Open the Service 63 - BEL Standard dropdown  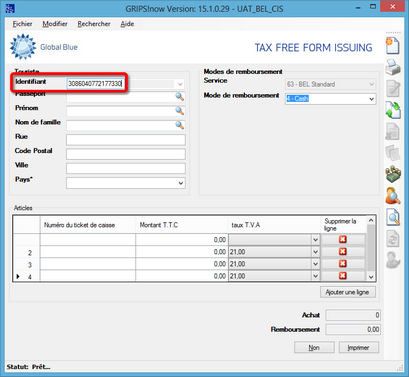point(371,84)
